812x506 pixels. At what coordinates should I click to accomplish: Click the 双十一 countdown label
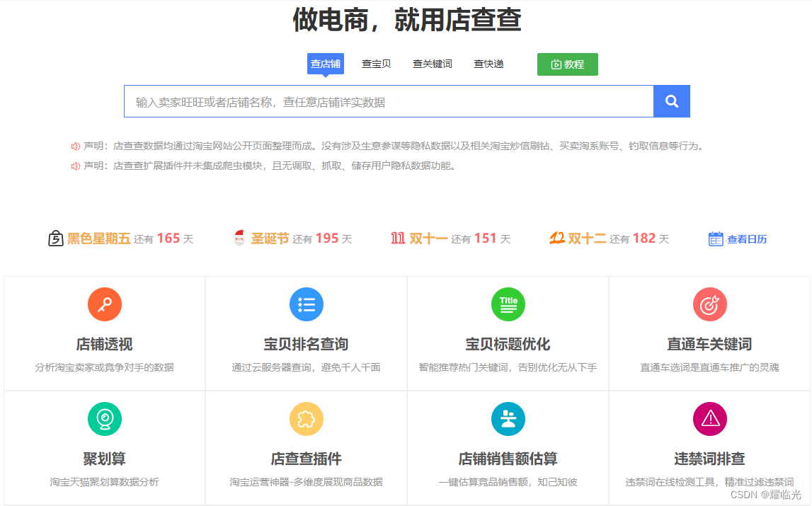click(428, 238)
